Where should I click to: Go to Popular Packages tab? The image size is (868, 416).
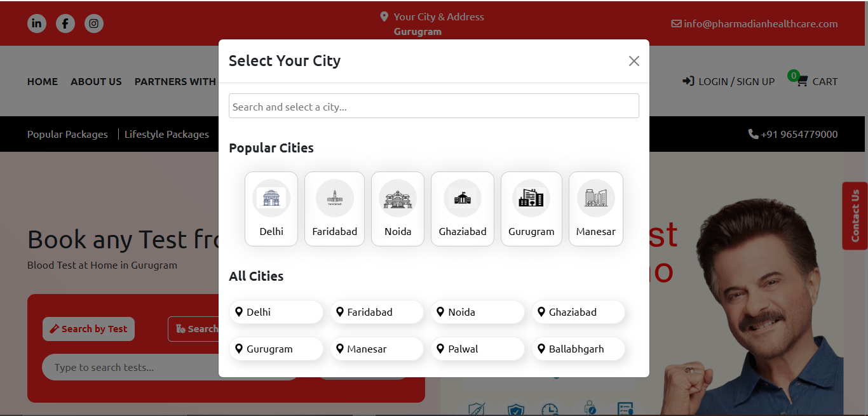pyautogui.click(x=67, y=134)
